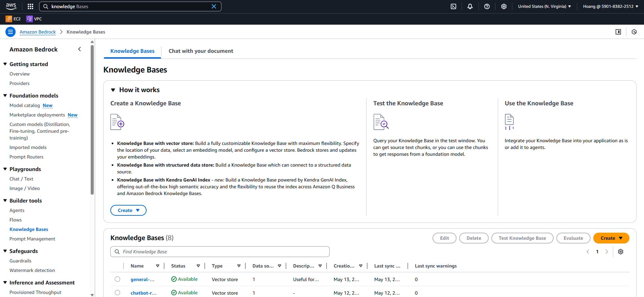The width and height of the screenshot is (644, 297).
Task: Open Overview in the sidebar
Action: pos(20,74)
